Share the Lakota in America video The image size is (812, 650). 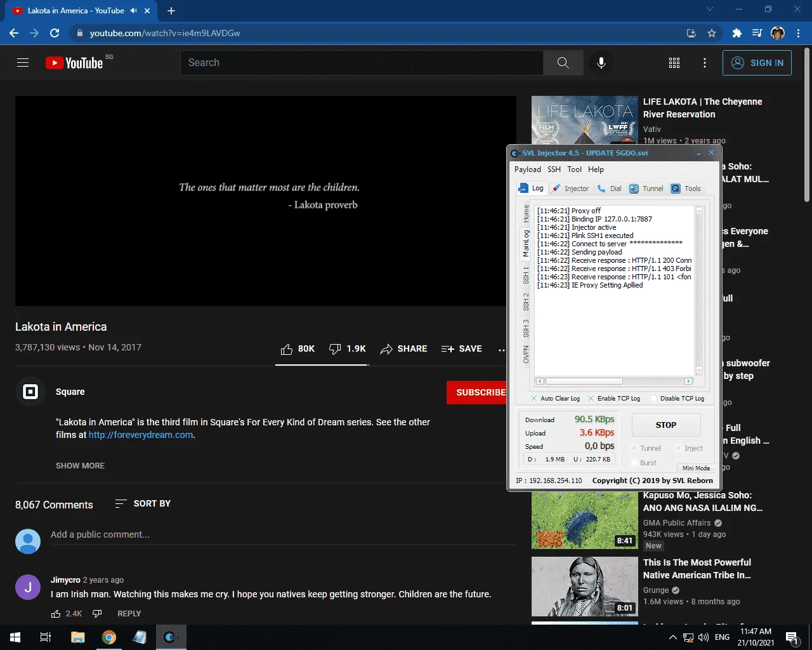point(403,348)
